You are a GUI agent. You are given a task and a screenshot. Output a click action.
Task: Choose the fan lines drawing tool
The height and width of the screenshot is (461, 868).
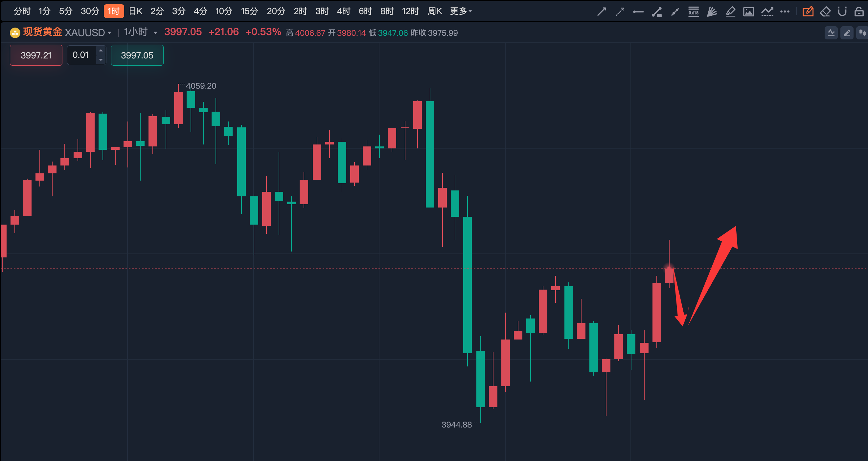712,12
